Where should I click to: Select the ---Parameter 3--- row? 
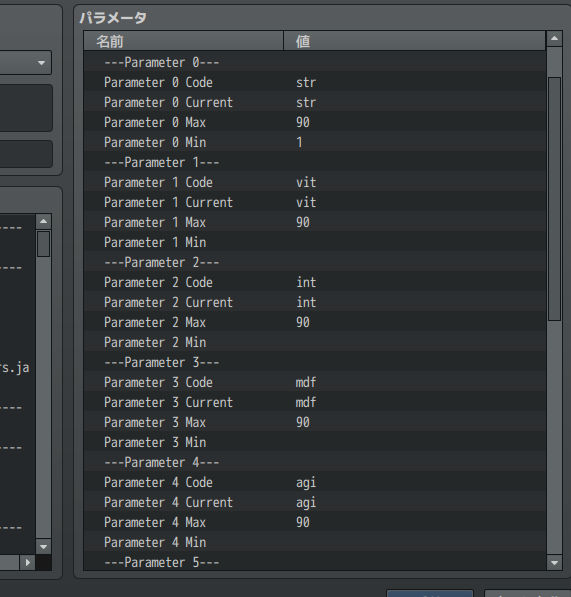coord(315,362)
